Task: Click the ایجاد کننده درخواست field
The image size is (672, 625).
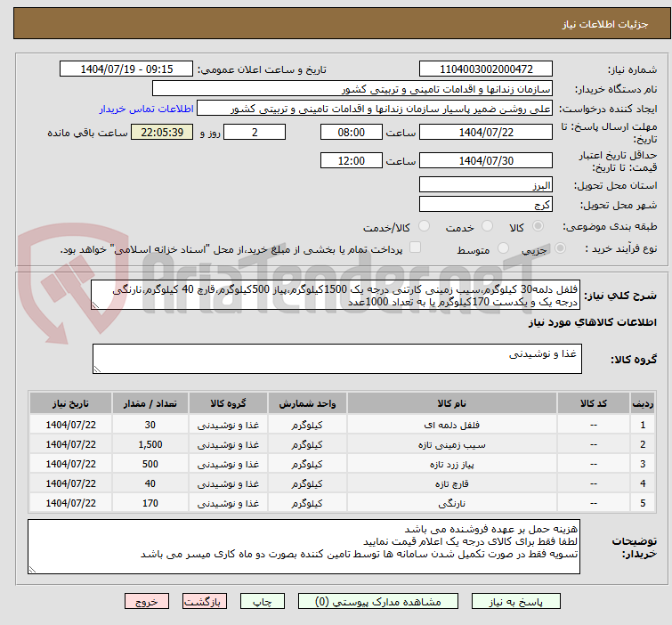Action: click(x=375, y=109)
